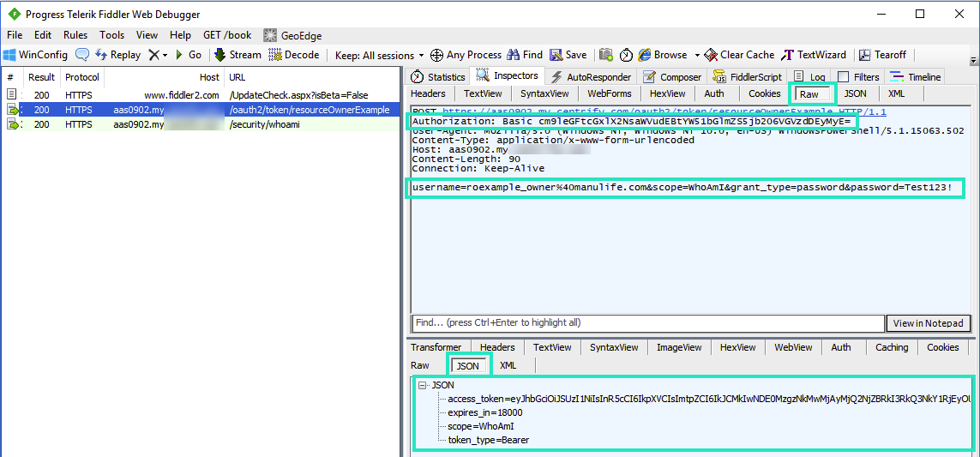The height and width of the screenshot is (457, 980).
Task: Open the Timeline tab
Action: [x=916, y=77]
